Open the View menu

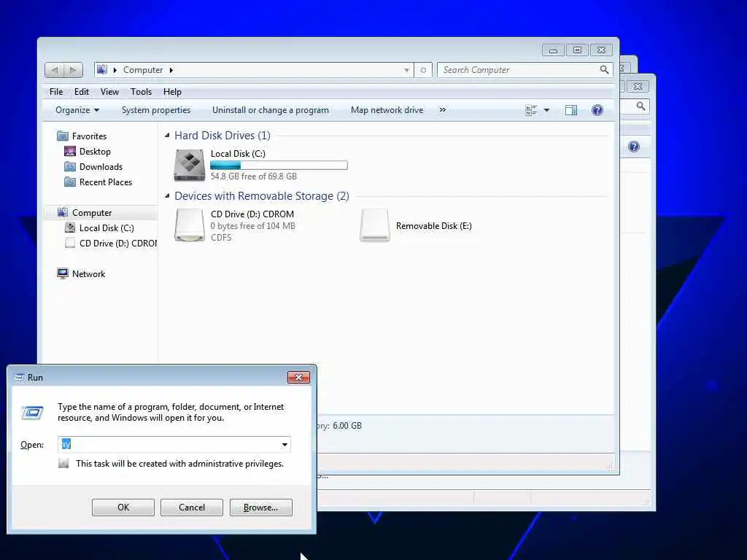[109, 91]
